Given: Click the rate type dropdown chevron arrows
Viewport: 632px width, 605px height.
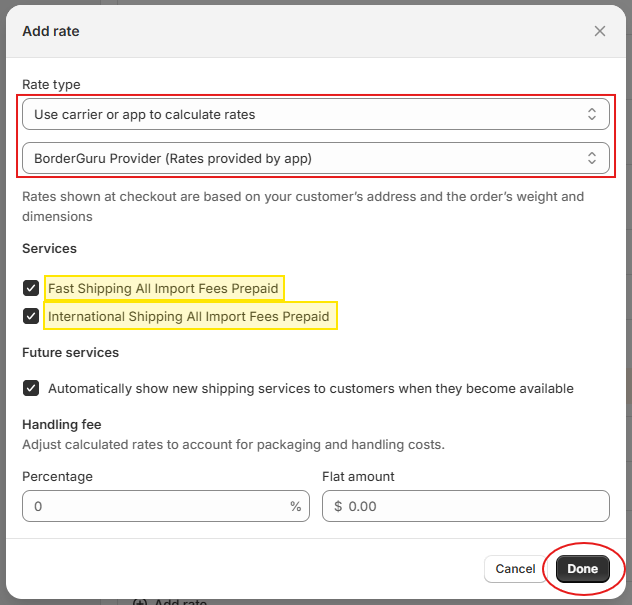Looking at the screenshot, I should pyautogui.click(x=591, y=114).
